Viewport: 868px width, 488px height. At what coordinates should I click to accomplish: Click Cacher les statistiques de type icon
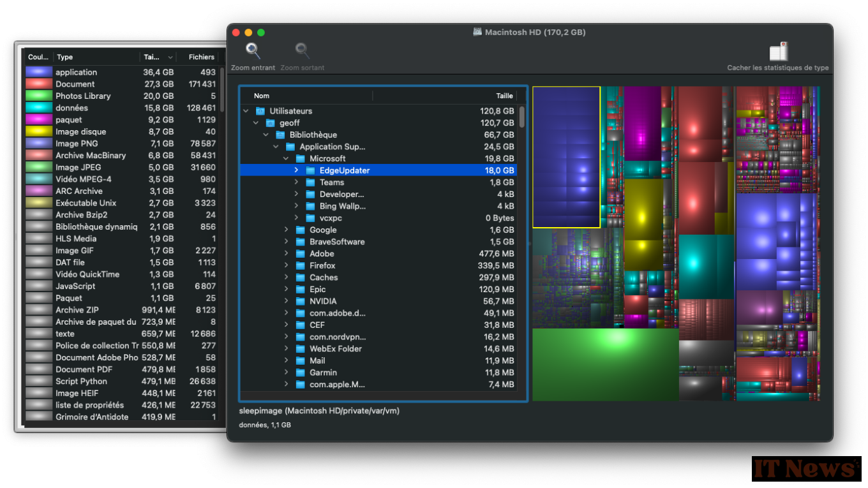coord(778,52)
